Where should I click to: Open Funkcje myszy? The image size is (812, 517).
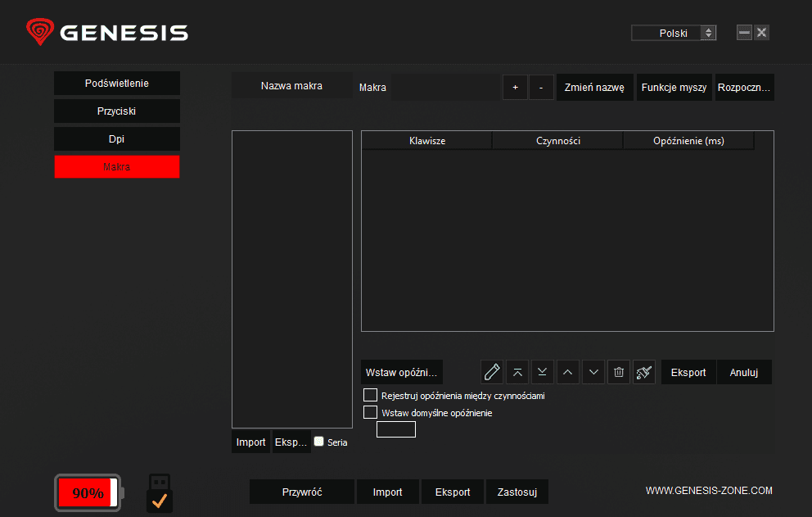tap(674, 87)
